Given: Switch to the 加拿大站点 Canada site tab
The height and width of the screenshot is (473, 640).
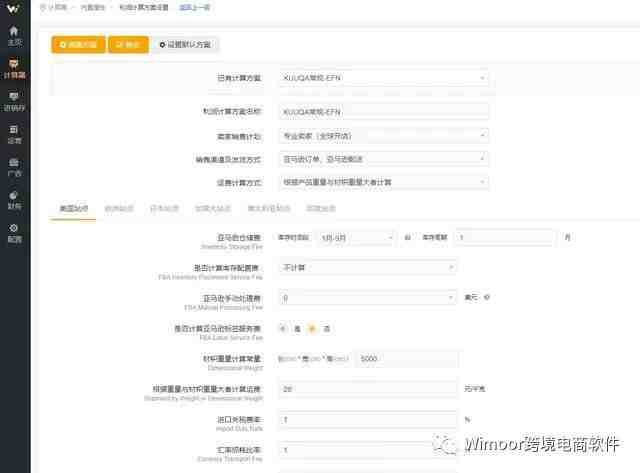Looking at the screenshot, I should coord(213,209).
